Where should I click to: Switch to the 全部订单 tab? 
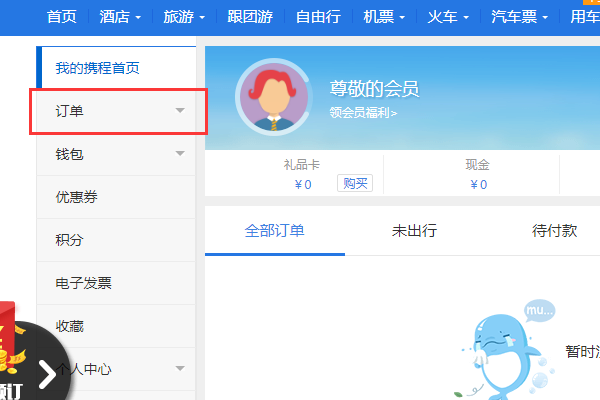275,231
